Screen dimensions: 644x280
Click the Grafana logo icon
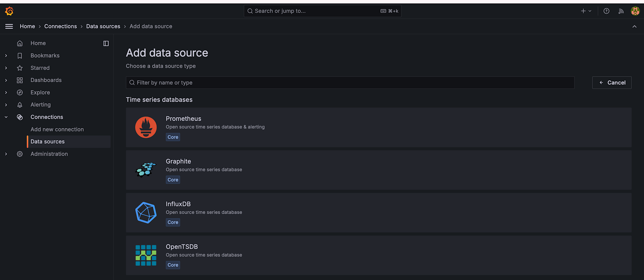9,11
